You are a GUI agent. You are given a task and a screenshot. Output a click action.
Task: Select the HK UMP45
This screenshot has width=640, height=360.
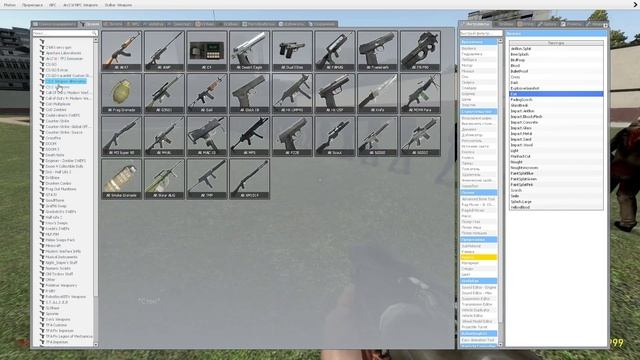point(292,93)
